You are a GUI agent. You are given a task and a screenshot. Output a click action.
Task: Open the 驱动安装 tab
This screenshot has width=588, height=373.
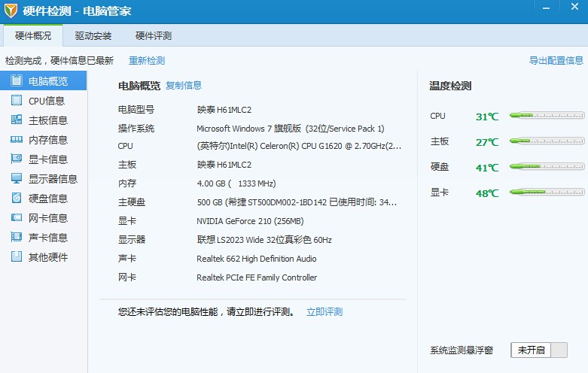[93, 35]
